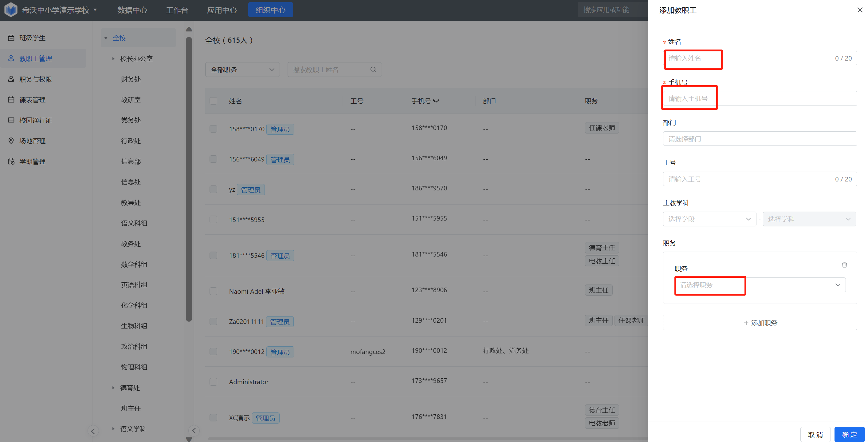Open the 全部职务 filter dropdown
The image size is (868, 442).
point(242,70)
